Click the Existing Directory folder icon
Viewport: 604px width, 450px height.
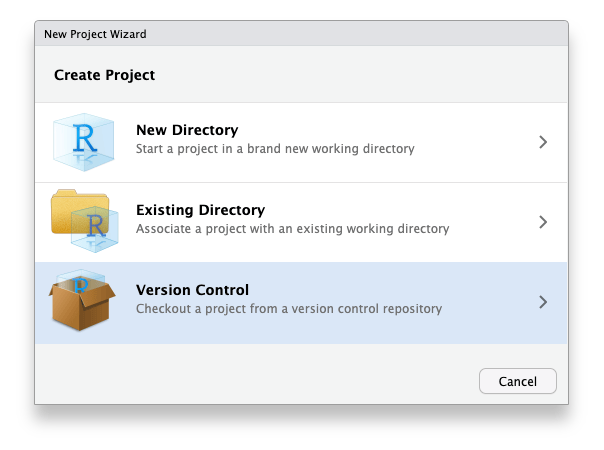84,221
